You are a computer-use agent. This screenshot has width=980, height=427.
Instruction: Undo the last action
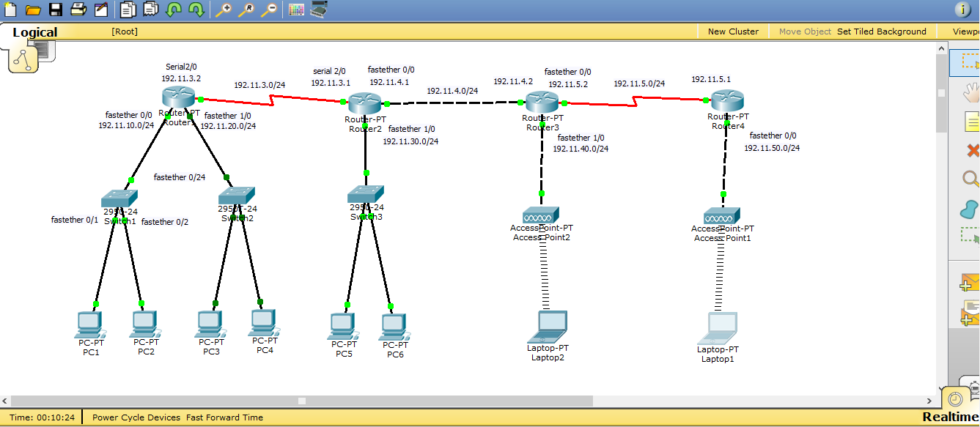tap(173, 10)
